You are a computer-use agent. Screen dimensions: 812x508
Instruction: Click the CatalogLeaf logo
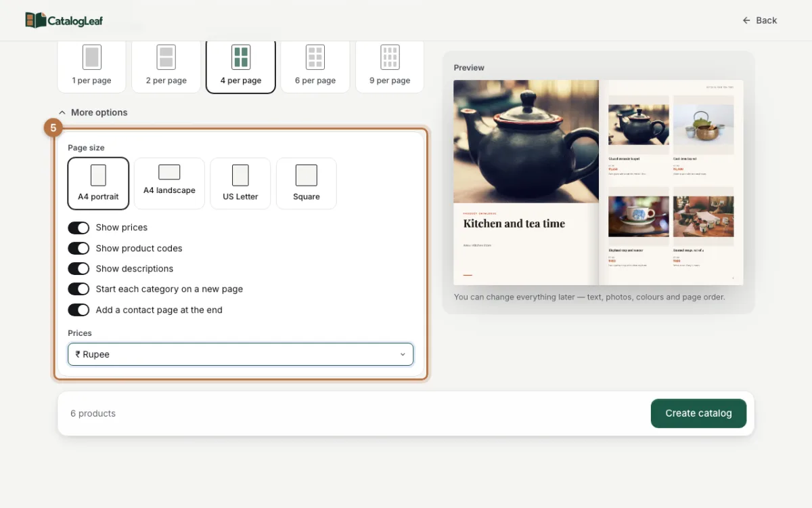click(64, 20)
